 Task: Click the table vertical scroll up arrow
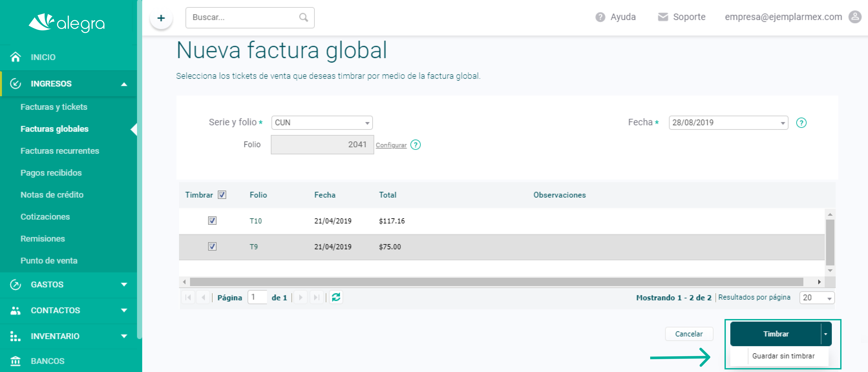click(830, 214)
